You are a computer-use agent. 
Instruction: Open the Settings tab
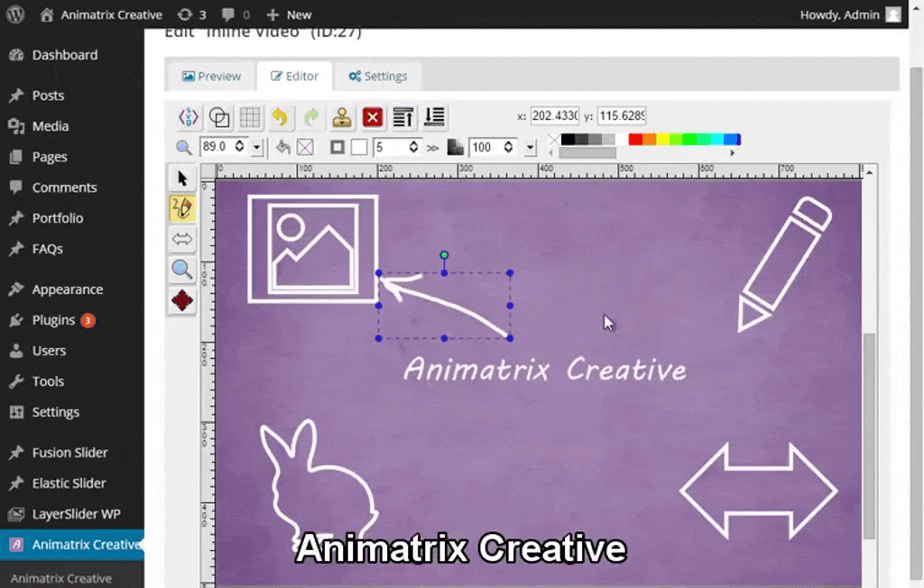[x=377, y=77]
